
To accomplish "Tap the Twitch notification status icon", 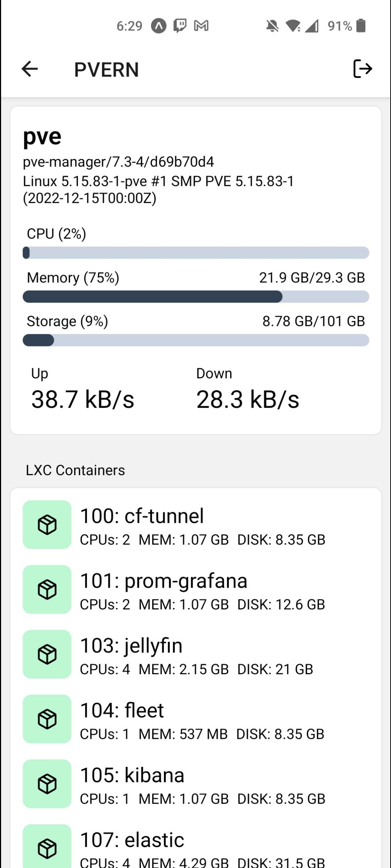I will tap(180, 26).
